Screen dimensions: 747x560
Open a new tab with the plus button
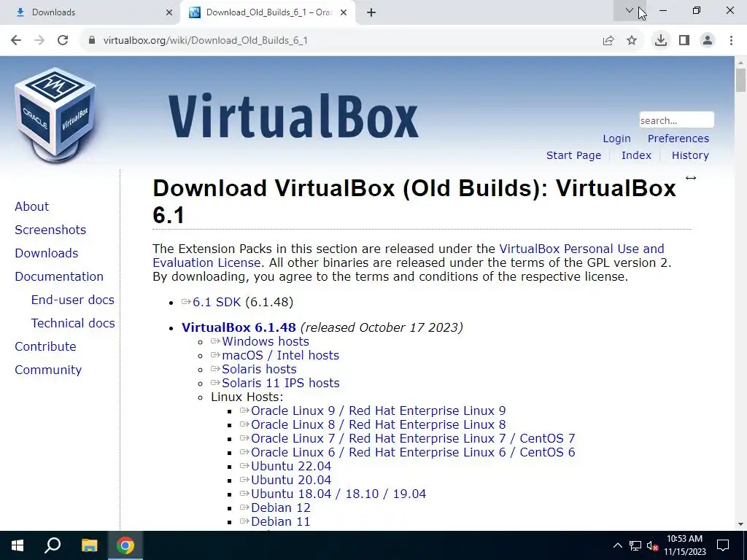(371, 12)
